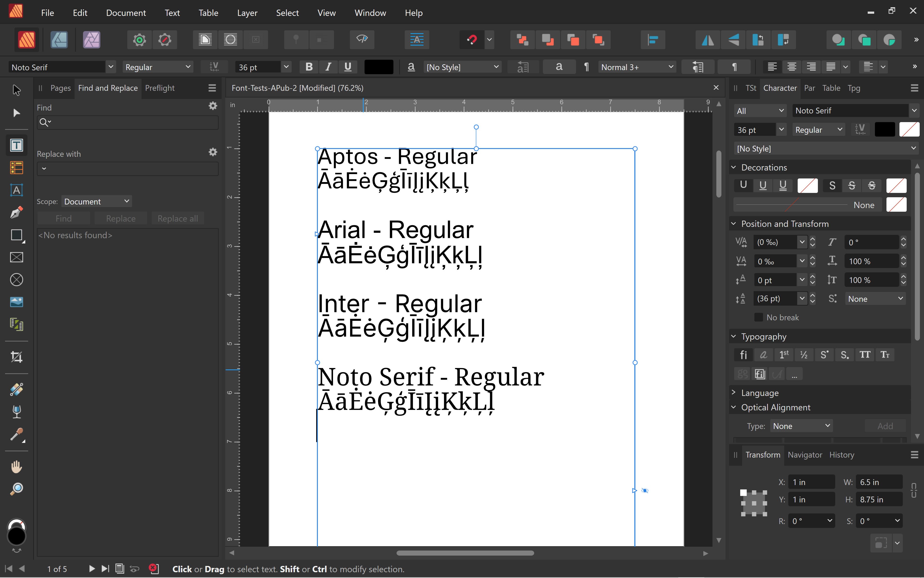This screenshot has width=924, height=578.
Task: Switch to Photo persona
Action: click(92, 40)
